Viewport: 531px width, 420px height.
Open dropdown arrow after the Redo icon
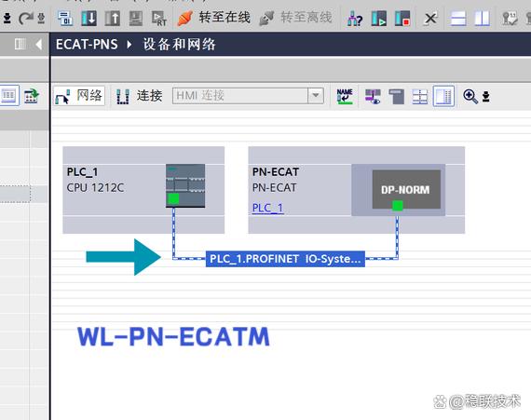pyautogui.click(x=41, y=18)
